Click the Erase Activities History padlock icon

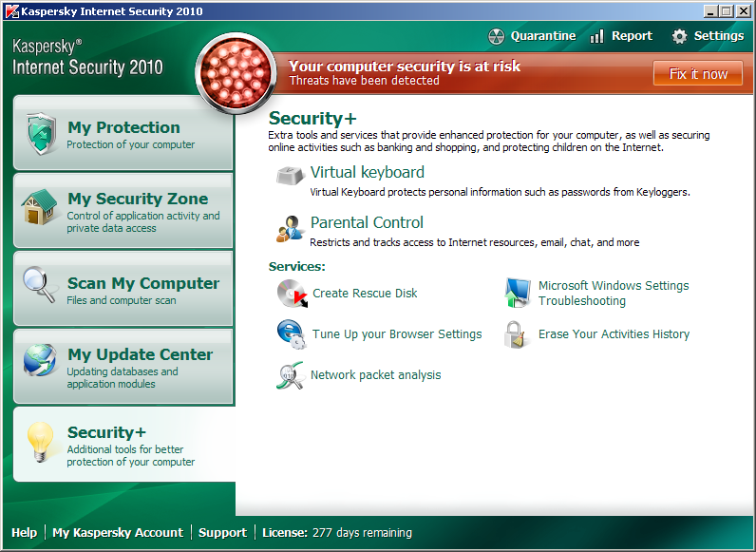tap(517, 334)
